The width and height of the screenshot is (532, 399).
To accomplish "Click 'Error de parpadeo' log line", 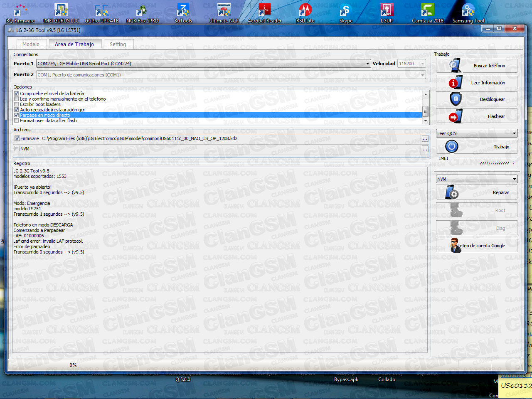I will click(x=32, y=246).
